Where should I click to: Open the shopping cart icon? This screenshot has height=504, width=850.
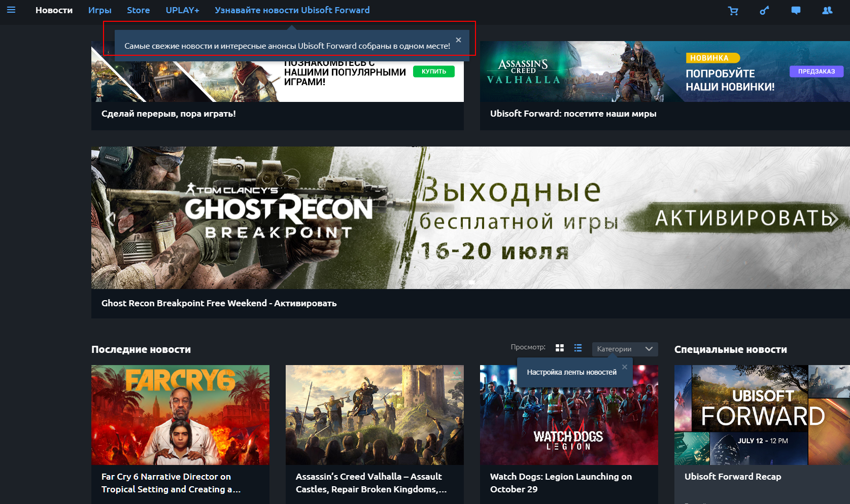(x=733, y=10)
